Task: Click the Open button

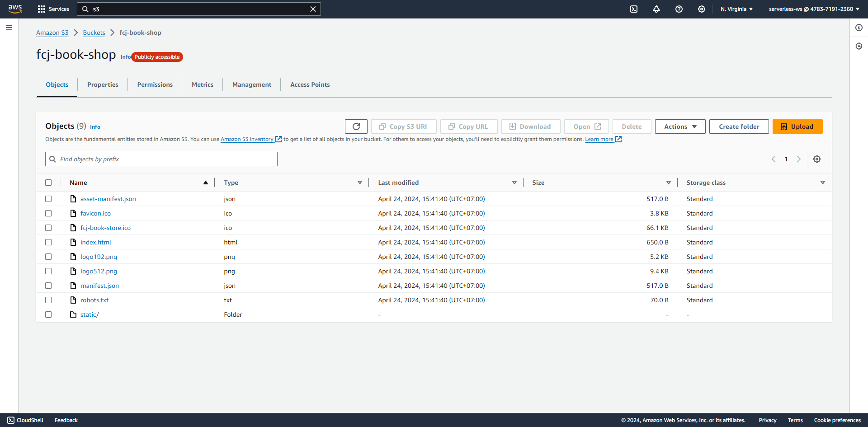Action: tap(586, 127)
